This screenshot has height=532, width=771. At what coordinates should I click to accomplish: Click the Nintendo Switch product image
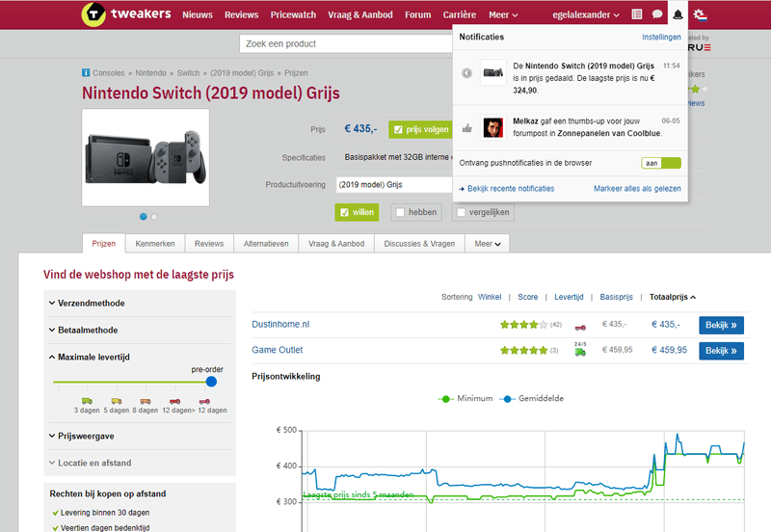coord(146,157)
